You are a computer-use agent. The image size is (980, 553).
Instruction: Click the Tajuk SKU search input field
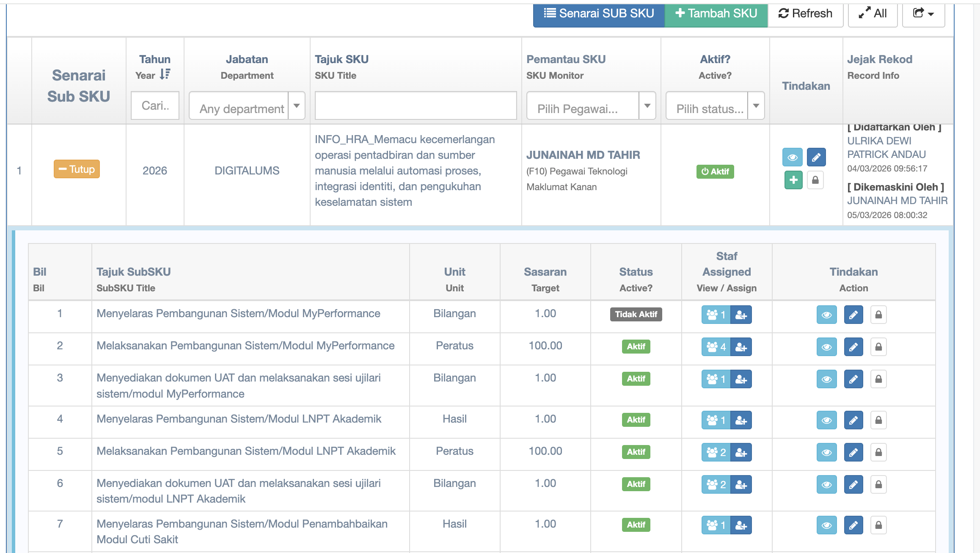416,106
